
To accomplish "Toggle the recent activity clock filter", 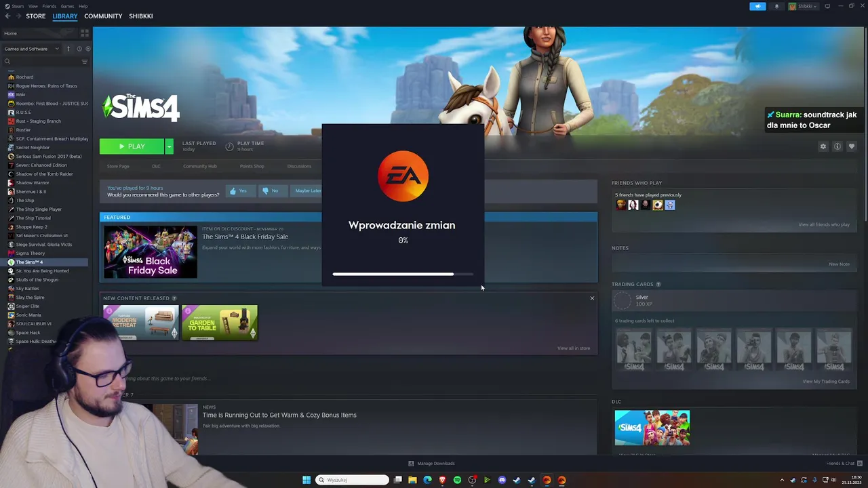I will (x=79, y=49).
